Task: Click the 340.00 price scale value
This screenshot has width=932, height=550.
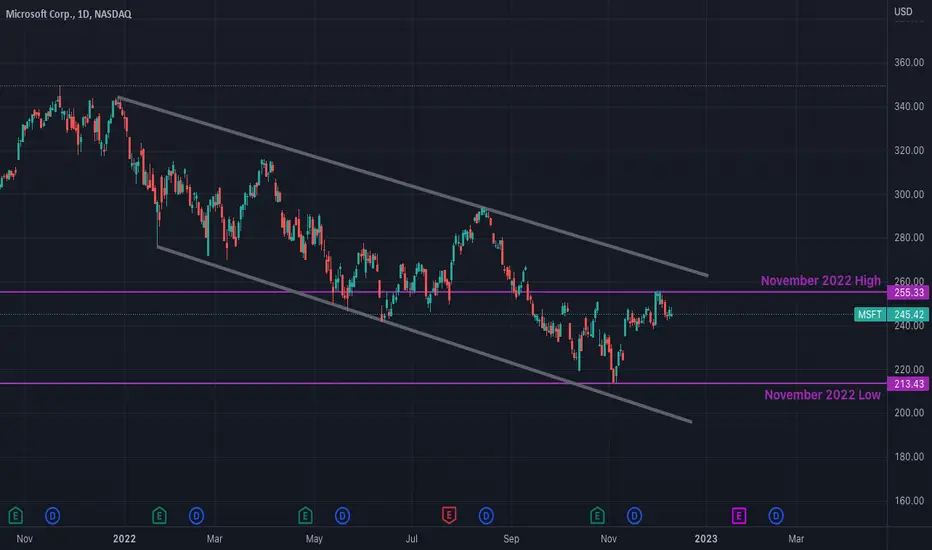Action: click(909, 106)
